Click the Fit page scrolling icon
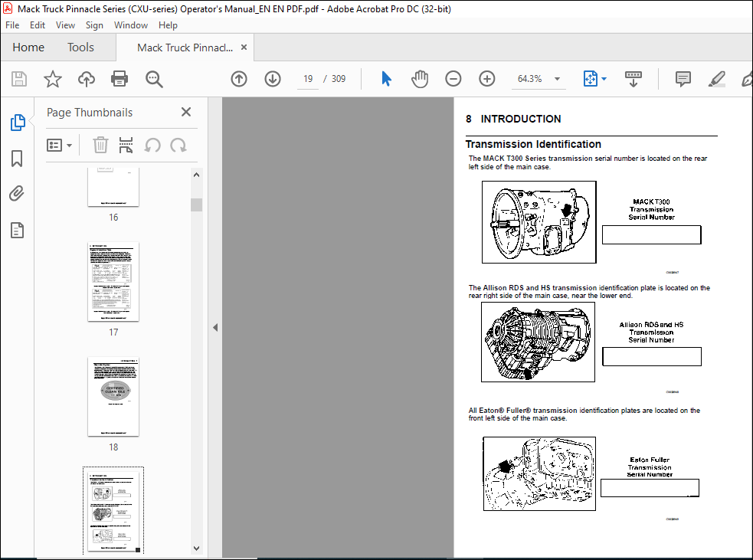The image size is (753, 560). (x=590, y=79)
